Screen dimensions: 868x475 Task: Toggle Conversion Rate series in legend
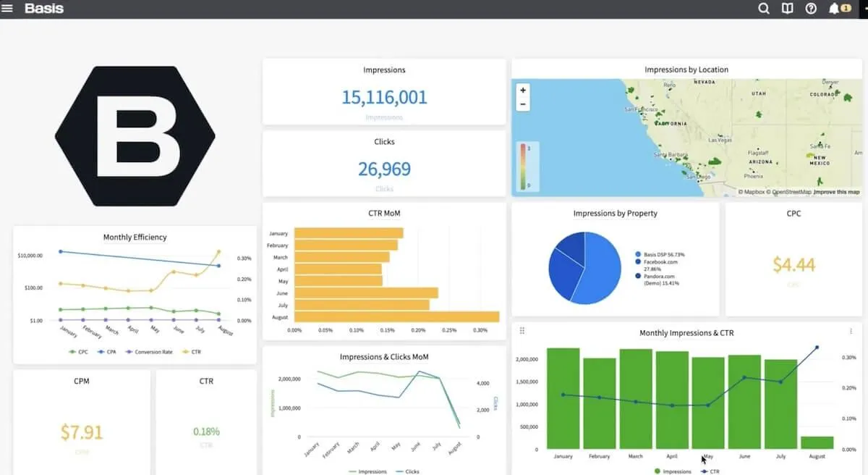click(150, 352)
